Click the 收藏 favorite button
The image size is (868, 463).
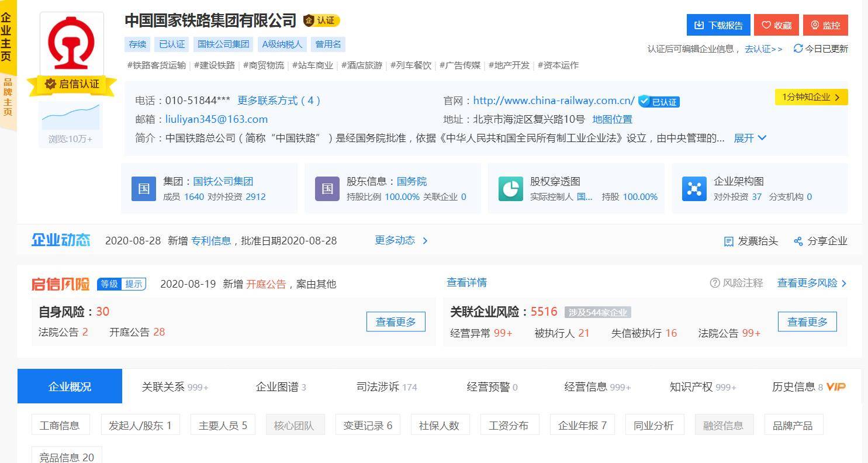[x=776, y=25]
